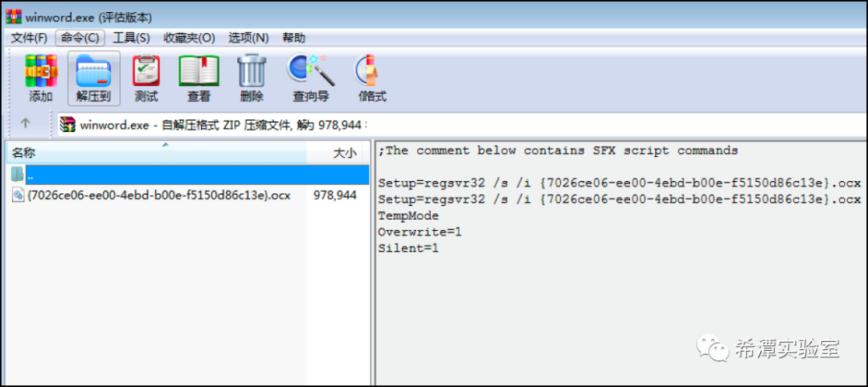
Task: Click the 查看 (View) book icon
Action: pyautogui.click(x=199, y=78)
